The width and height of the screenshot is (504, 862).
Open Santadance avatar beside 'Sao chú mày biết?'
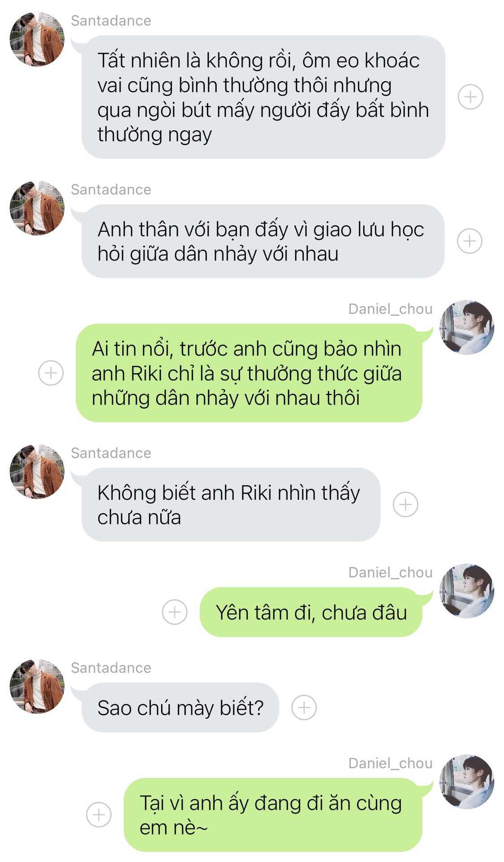tap(37, 686)
